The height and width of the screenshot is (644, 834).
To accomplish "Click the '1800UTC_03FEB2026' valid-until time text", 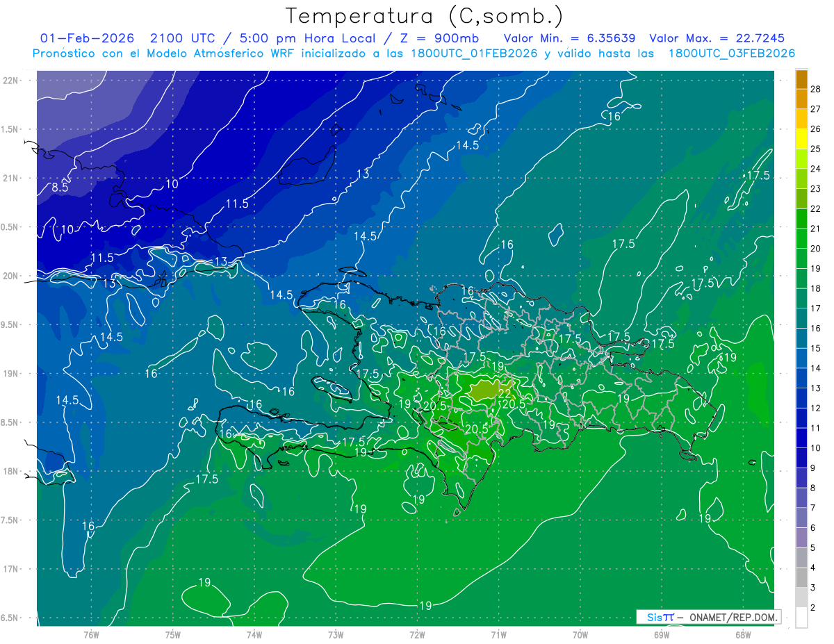I will pyautogui.click(x=731, y=53).
